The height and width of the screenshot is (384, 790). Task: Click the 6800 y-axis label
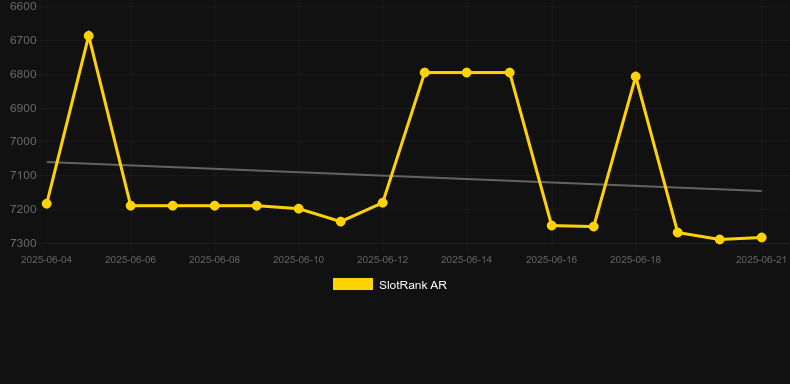click(x=23, y=75)
